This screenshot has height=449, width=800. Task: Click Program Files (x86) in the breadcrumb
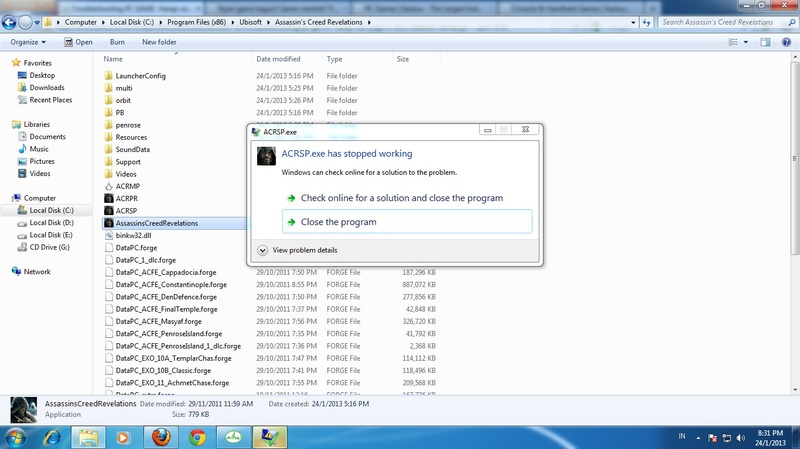[x=196, y=22]
